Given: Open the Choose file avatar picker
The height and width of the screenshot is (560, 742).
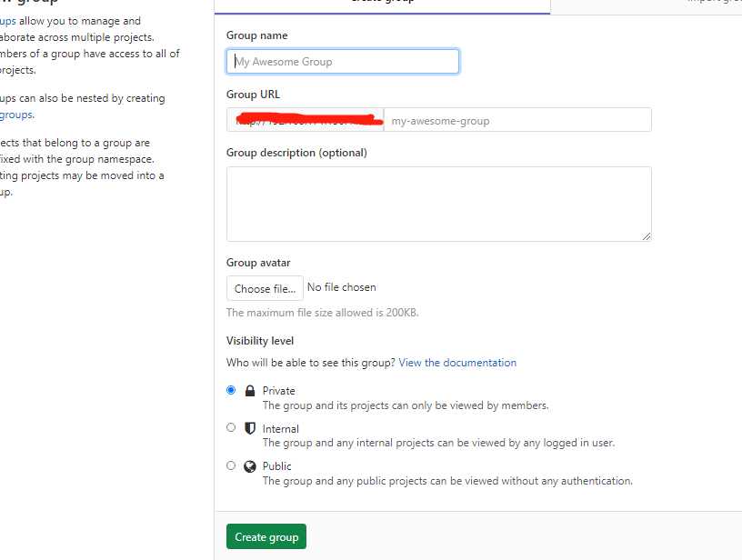Looking at the screenshot, I should tap(265, 288).
